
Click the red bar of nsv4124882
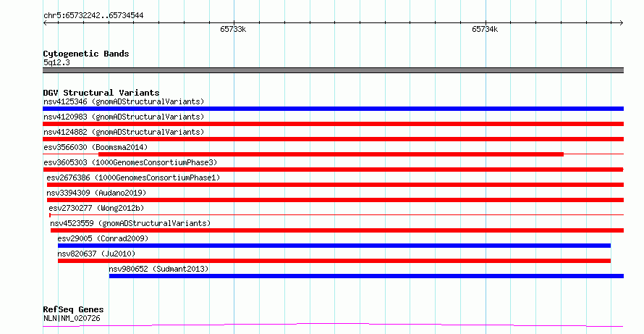(x=333, y=139)
